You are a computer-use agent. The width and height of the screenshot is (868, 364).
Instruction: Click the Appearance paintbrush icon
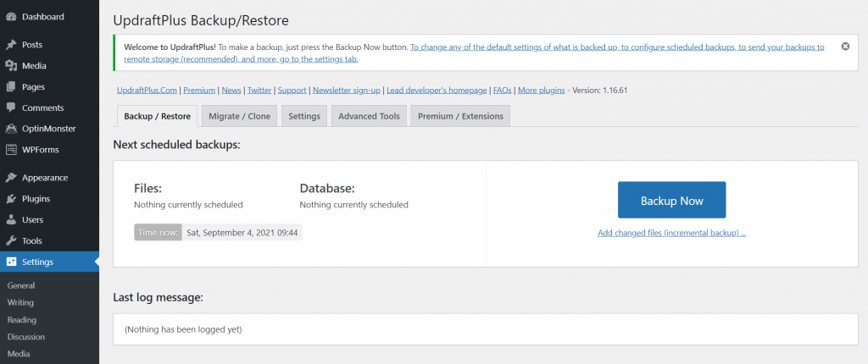coord(11,178)
